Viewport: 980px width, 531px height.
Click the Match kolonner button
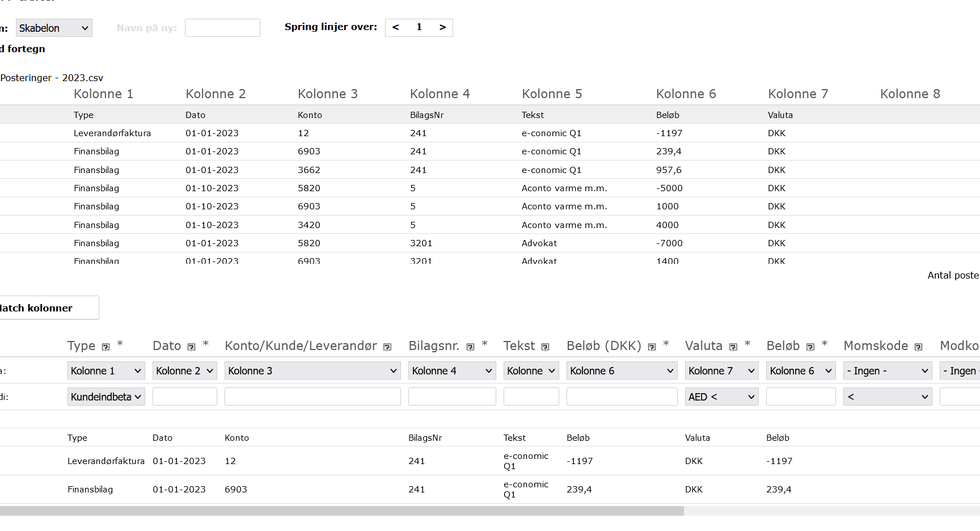coord(48,307)
